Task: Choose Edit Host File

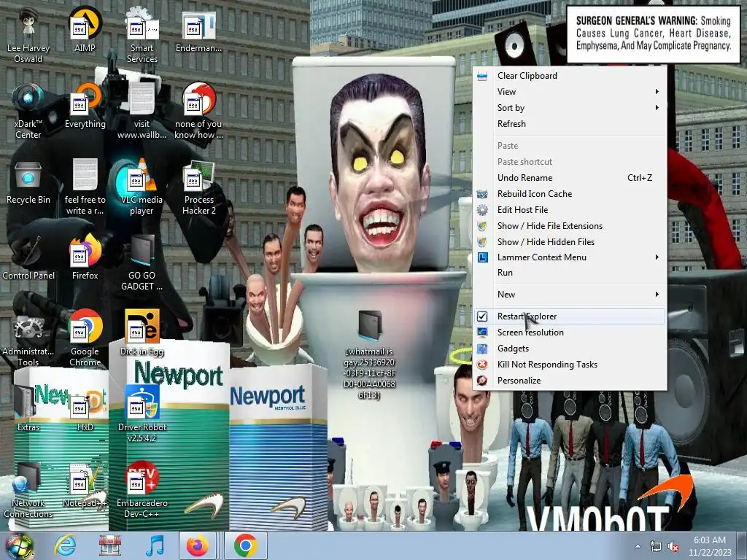Action: click(569, 210)
